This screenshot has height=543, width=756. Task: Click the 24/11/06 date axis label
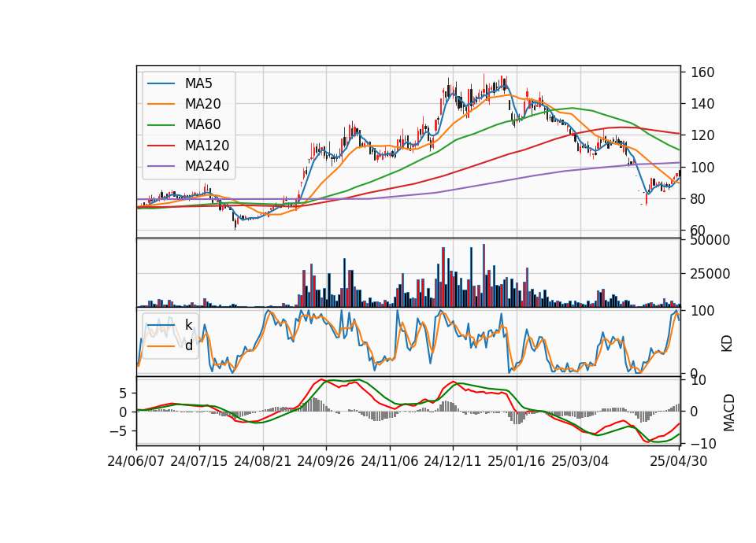tap(390, 461)
